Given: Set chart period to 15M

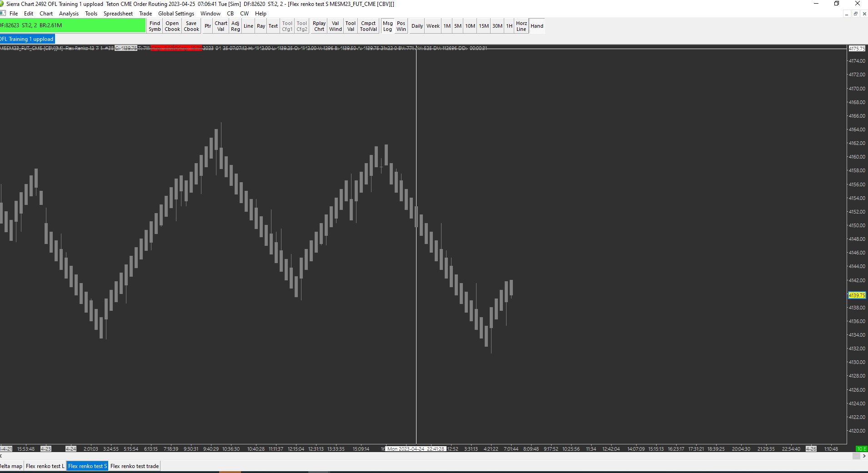Looking at the screenshot, I should [x=484, y=26].
